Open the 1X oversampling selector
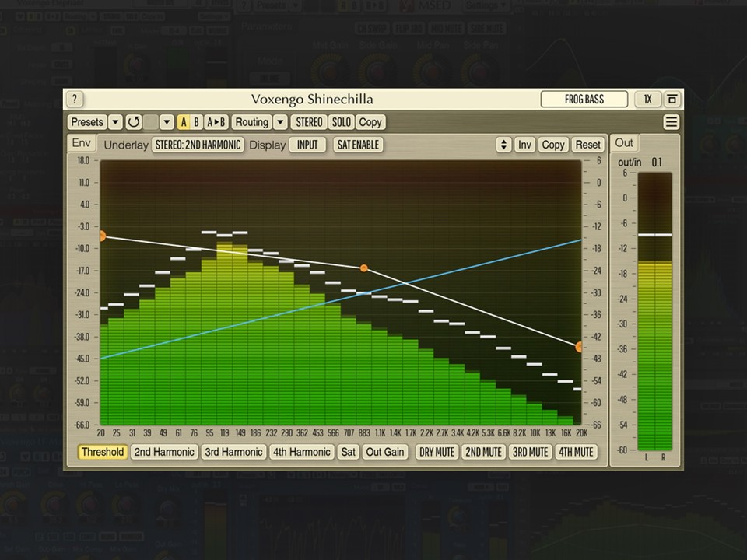 pyautogui.click(x=648, y=99)
